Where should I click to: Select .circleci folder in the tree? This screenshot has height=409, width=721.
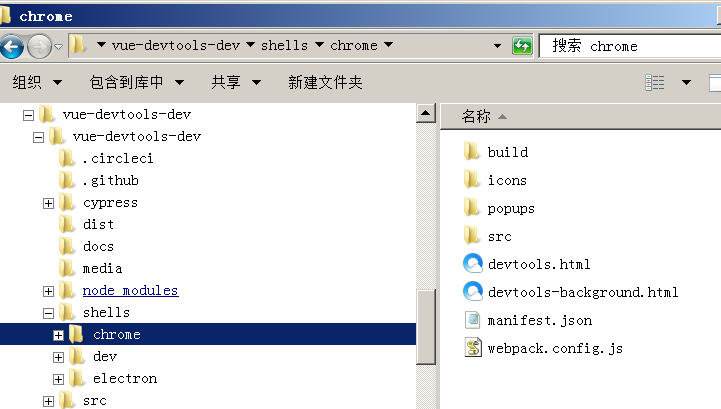[118, 158]
